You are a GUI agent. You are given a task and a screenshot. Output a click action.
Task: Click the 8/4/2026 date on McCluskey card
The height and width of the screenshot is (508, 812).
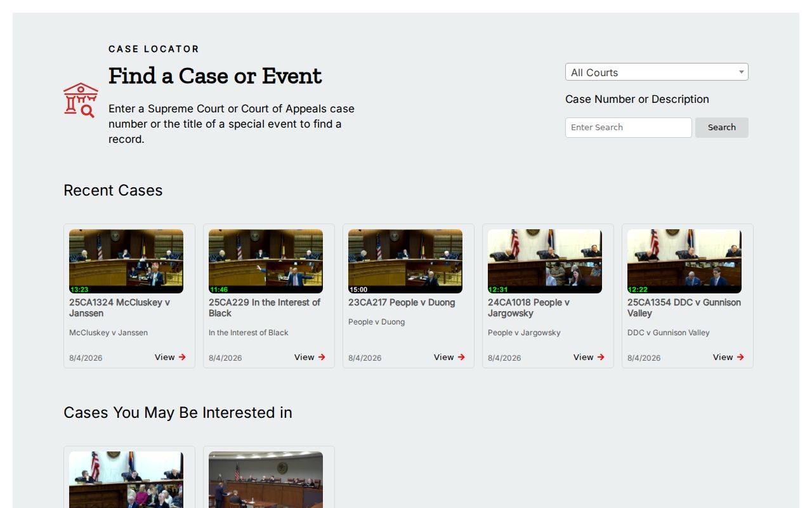[86, 358]
